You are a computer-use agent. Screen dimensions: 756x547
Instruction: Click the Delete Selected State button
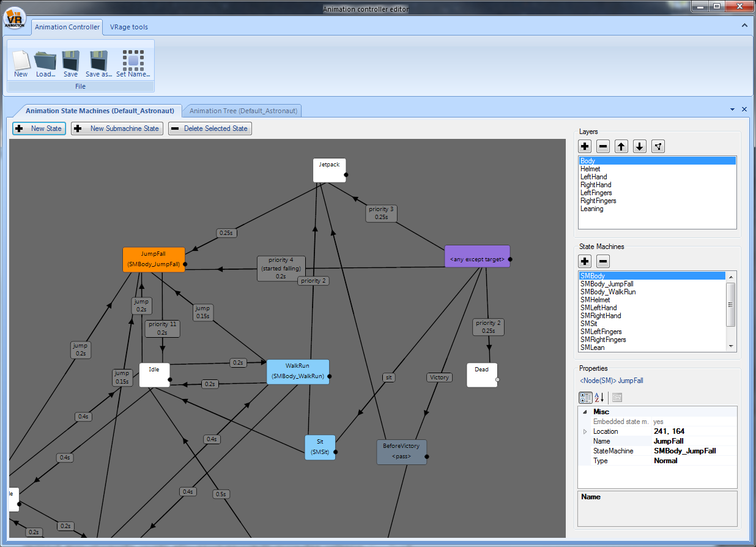[210, 128]
